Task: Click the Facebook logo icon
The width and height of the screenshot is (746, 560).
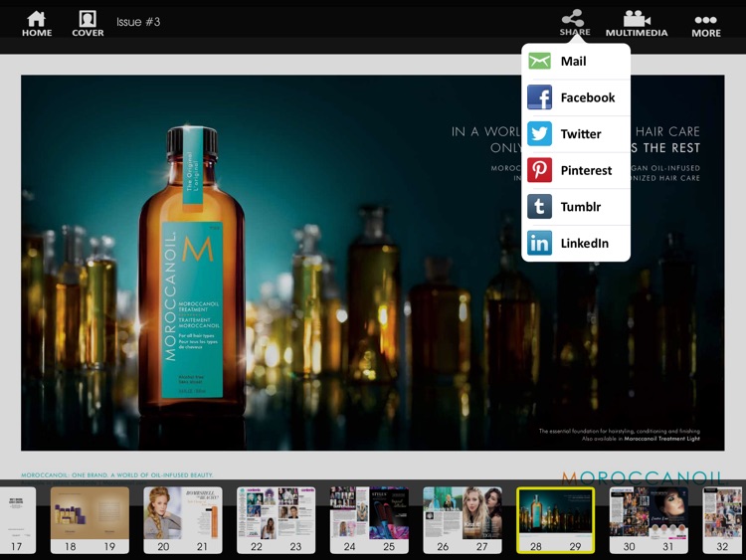Action: click(539, 97)
